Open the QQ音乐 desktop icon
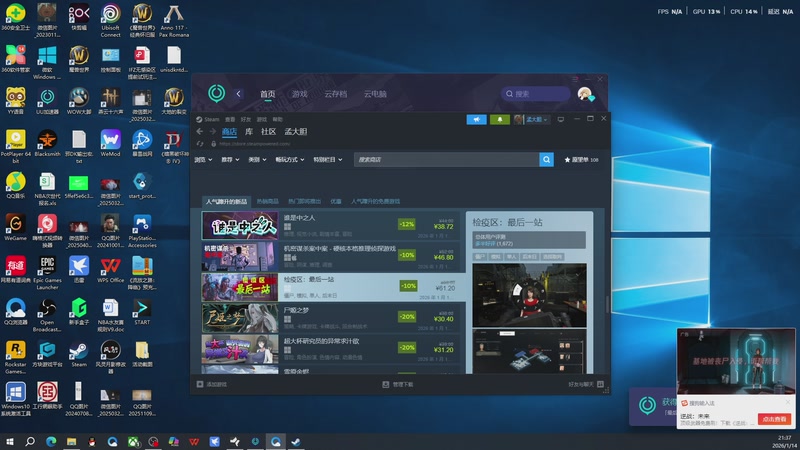The image size is (800, 450). [15, 185]
